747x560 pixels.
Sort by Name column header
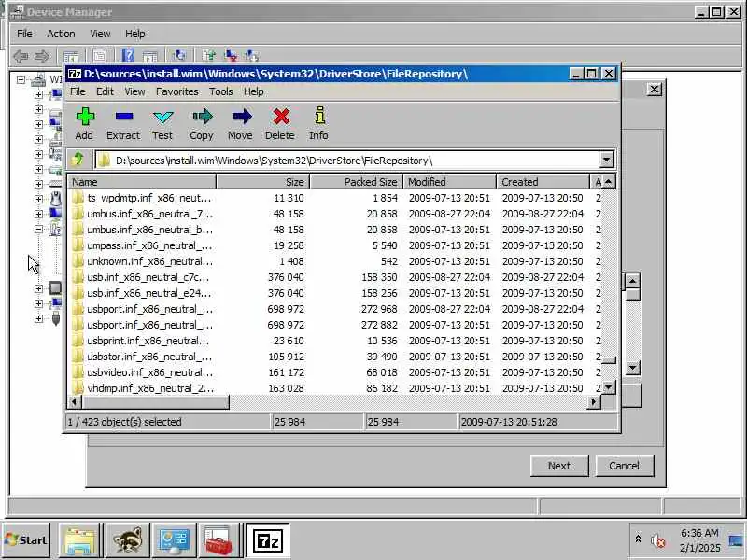(142, 182)
